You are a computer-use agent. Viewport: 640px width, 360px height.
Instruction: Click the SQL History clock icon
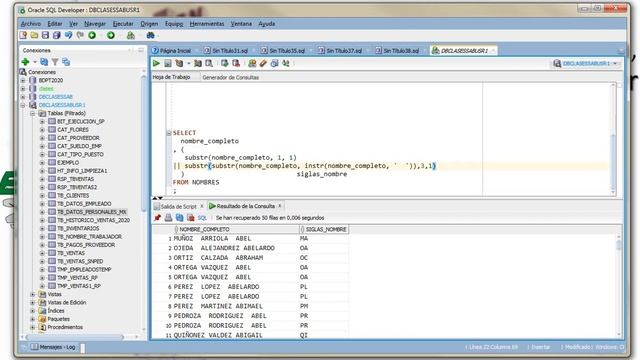click(x=274, y=63)
